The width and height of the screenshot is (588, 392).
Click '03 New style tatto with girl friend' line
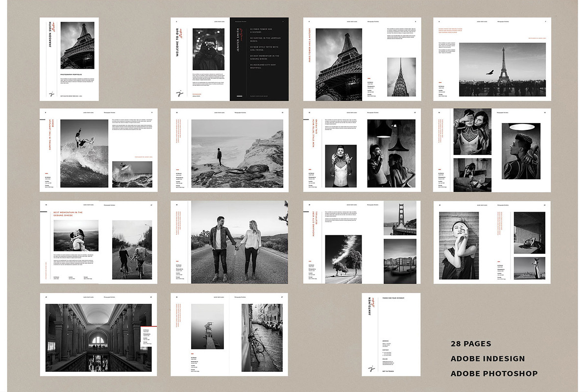(x=265, y=48)
